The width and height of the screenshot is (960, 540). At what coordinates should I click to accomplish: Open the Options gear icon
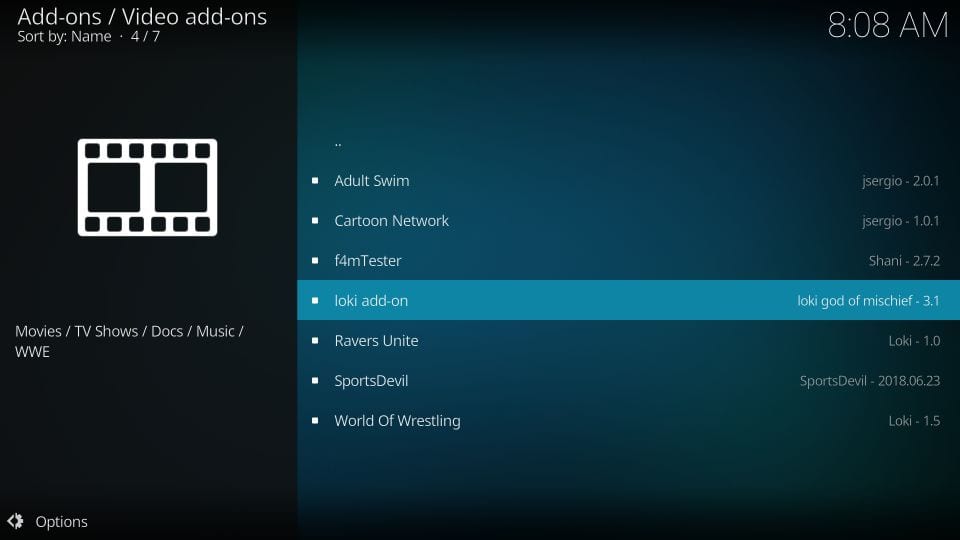point(15,521)
